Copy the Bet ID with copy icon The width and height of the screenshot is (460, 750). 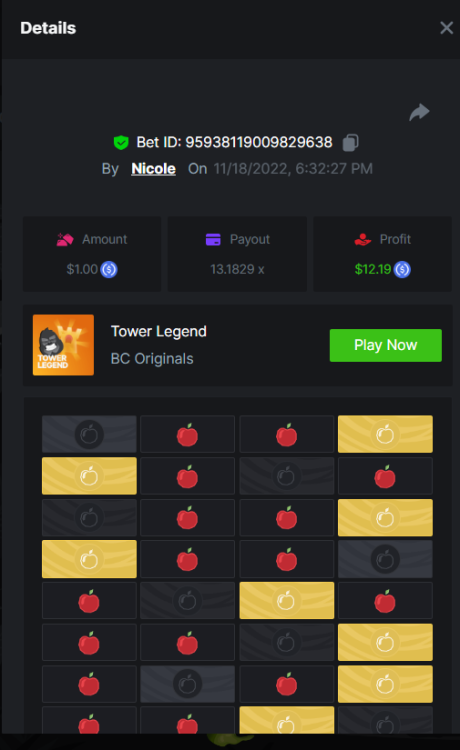(x=350, y=143)
